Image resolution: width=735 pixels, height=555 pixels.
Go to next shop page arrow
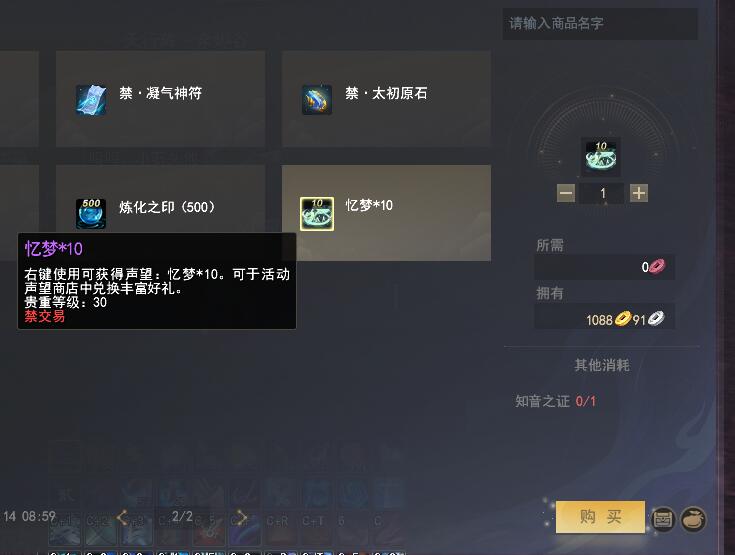click(x=241, y=517)
